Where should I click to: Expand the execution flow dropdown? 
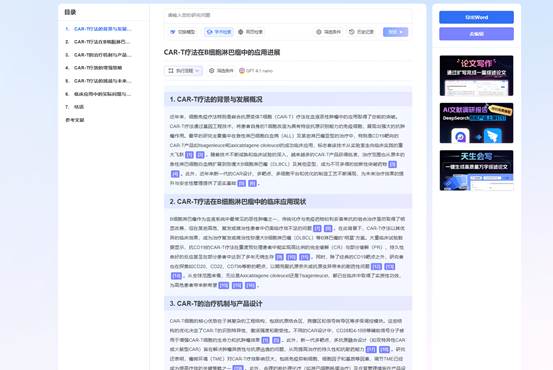183,71
